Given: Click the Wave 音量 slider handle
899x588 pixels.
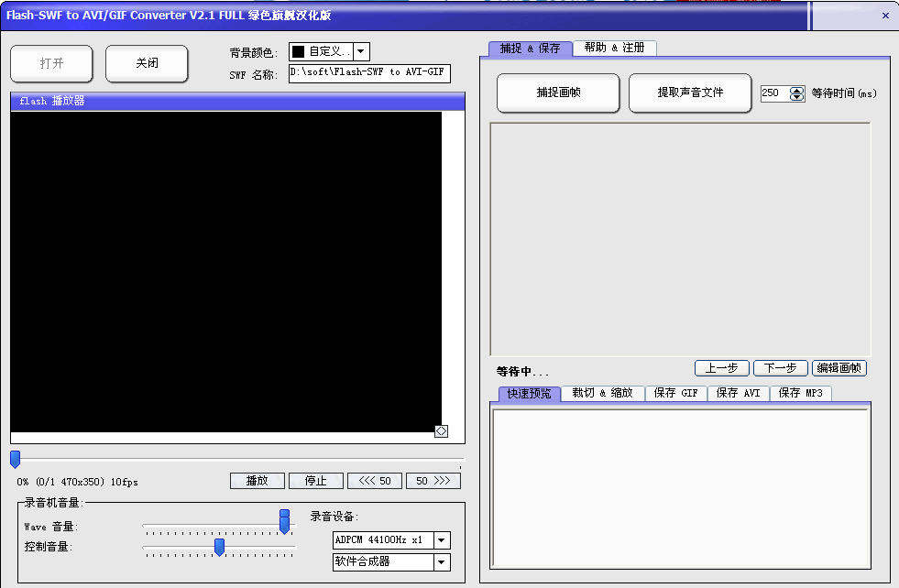Looking at the screenshot, I should [284, 521].
